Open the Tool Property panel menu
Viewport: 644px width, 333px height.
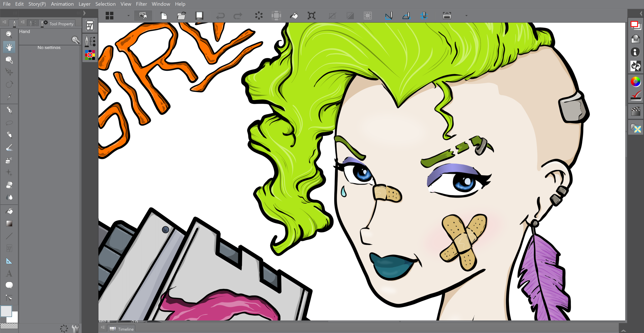coord(23,22)
